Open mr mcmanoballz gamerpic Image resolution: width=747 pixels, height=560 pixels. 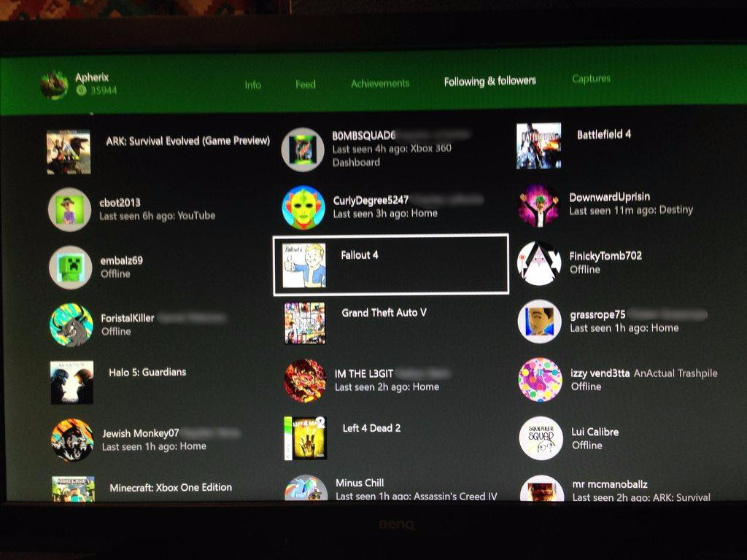pos(542,488)
